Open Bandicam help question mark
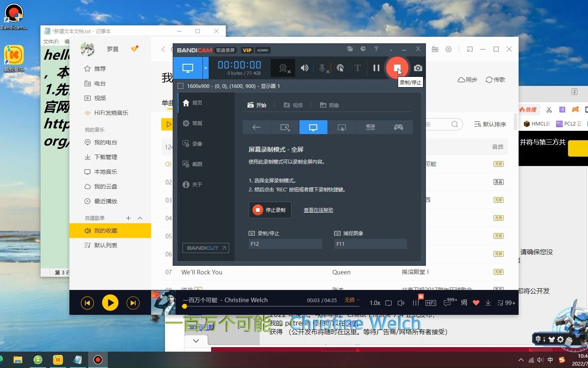588x368 pixels. (x=376, y=49)
